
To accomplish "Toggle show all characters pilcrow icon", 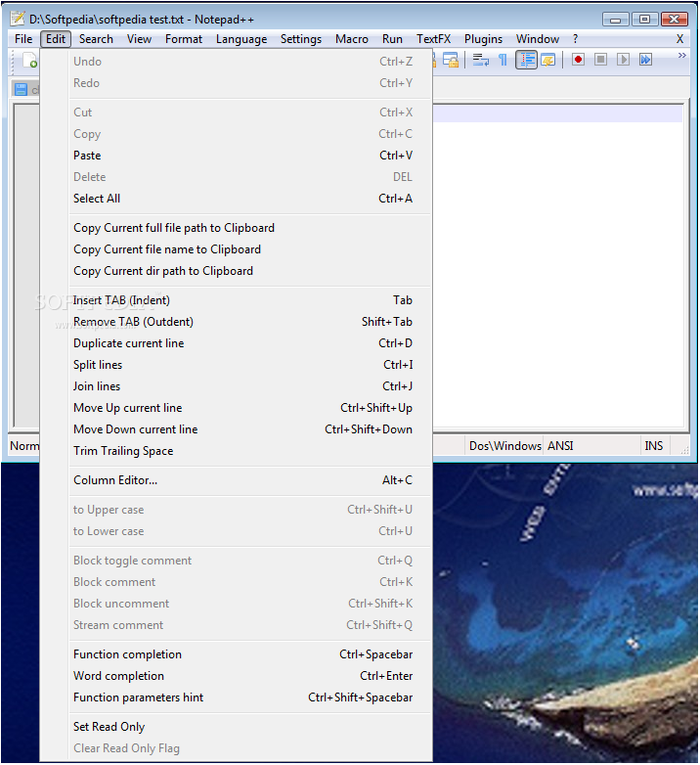I will (x=503, y=60).
